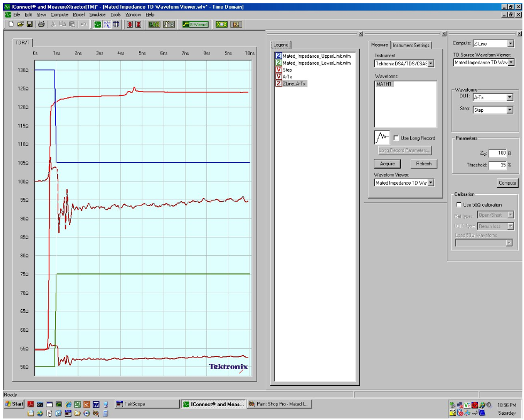
Task: Click the Undo toolbar icon
Action: pos(83,24)
